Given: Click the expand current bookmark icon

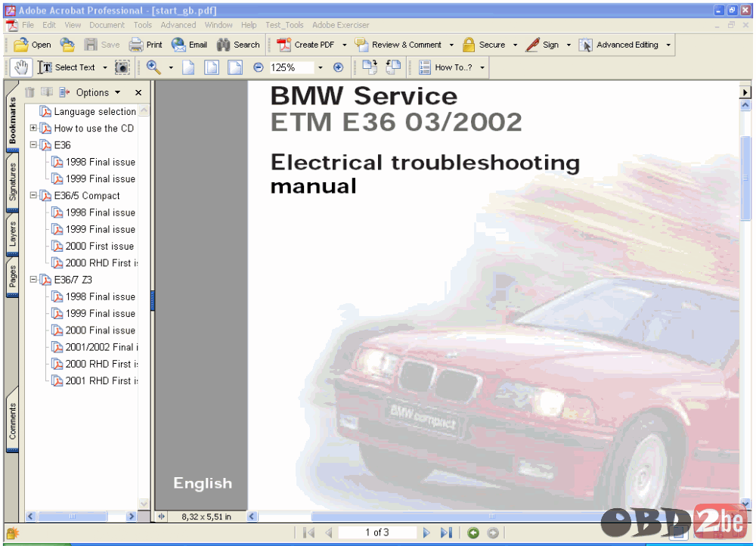Looking at the screenshot, I should pos(64,92).
